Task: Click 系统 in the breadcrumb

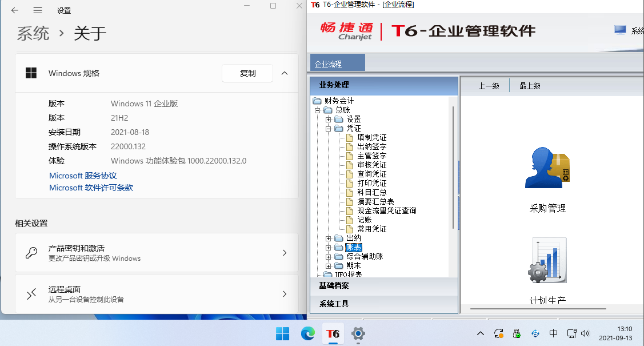Action: (33, 33)
